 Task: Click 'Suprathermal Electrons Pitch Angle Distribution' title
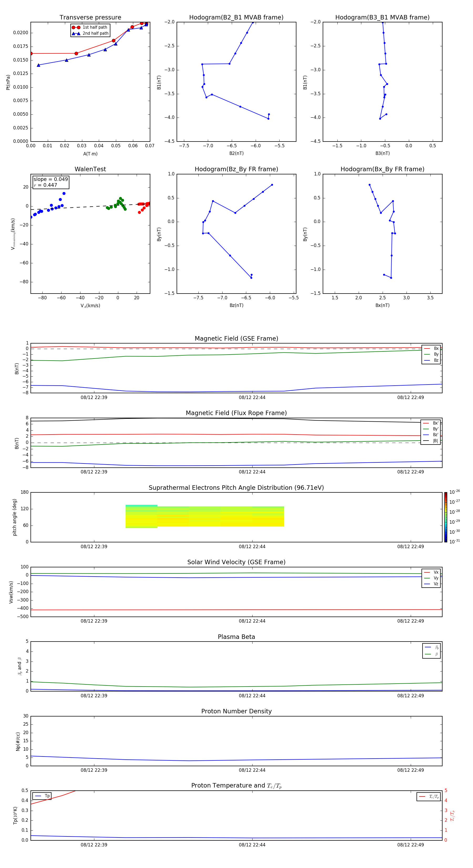pos(236,488)
